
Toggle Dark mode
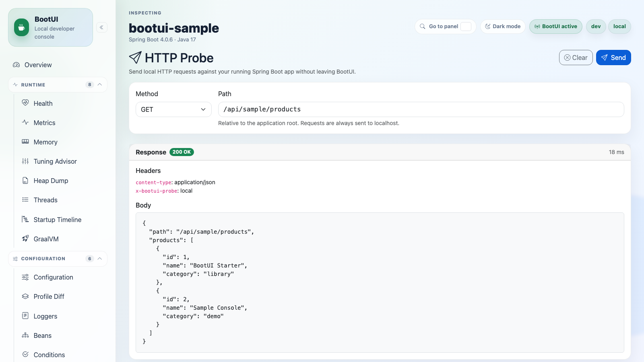503,27
